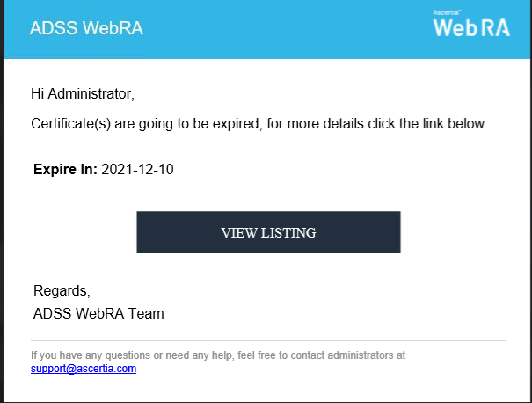Open the support@ascertia.com email link
The image size is (532, 403).
coord(84,369)
